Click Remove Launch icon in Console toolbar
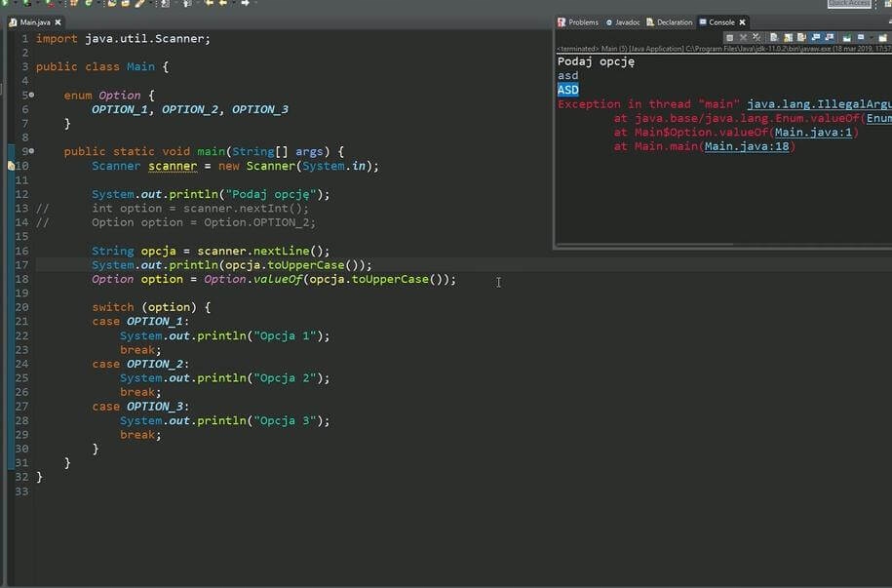Screen dimensions: 892x588 (743, 37)
